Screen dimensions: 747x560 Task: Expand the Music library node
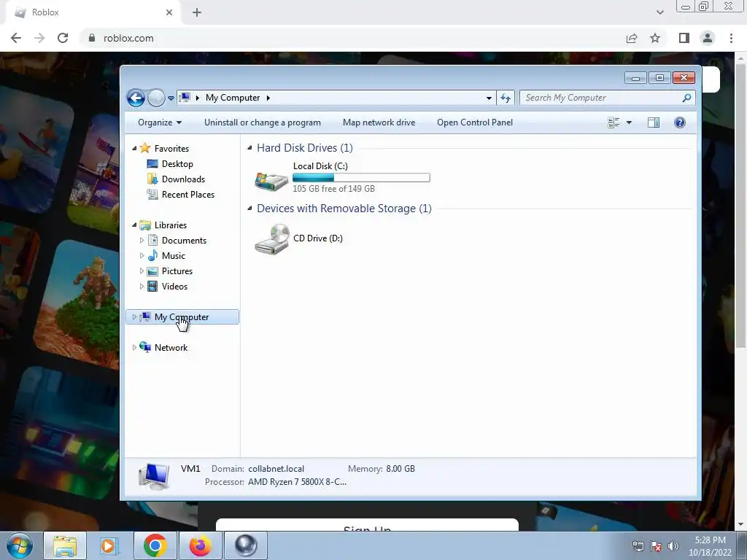click(142, 256)
